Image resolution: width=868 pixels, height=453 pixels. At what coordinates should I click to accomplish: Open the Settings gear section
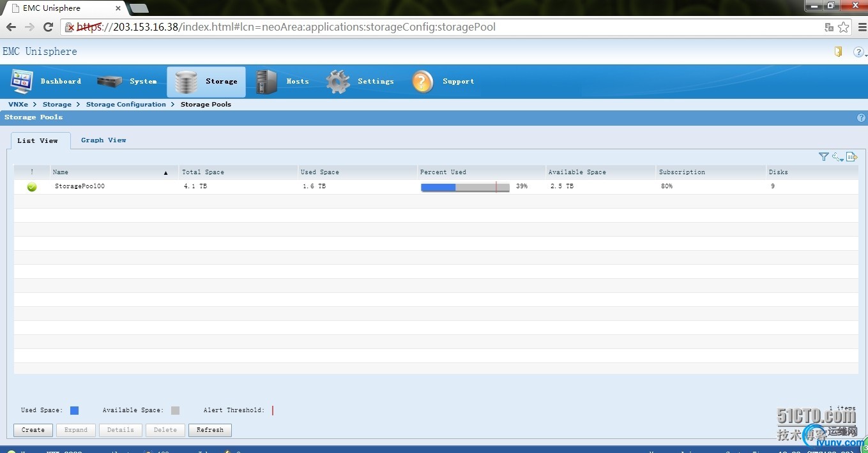coord(360,82)
